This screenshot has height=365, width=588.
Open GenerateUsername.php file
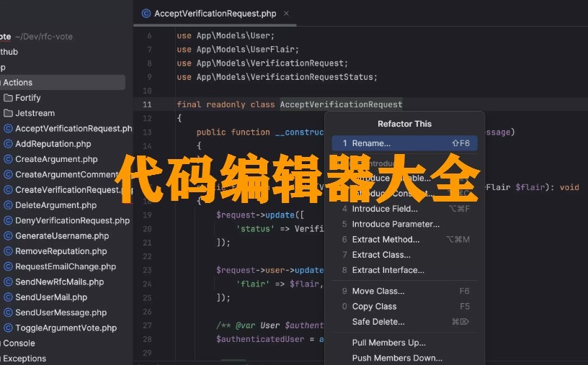62,236
